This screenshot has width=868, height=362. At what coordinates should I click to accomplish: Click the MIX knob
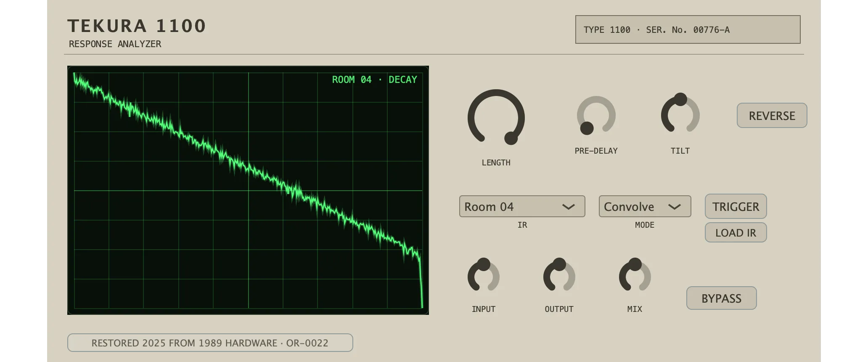click(x=635, y=275)
